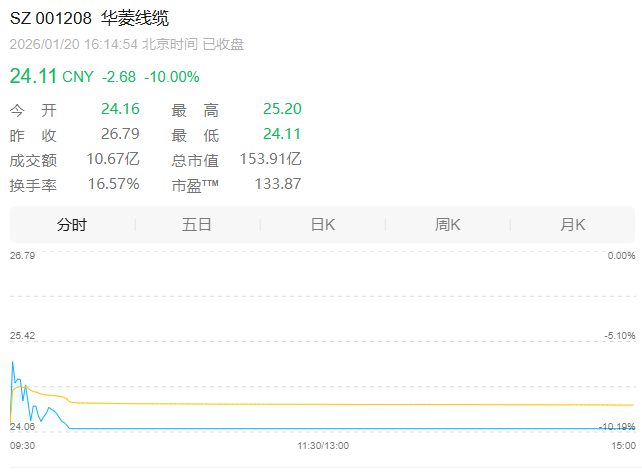Open the 月K monthly chart tab
Image resolution: width=642 pixels, height=473 pixels.
[573, 225]
